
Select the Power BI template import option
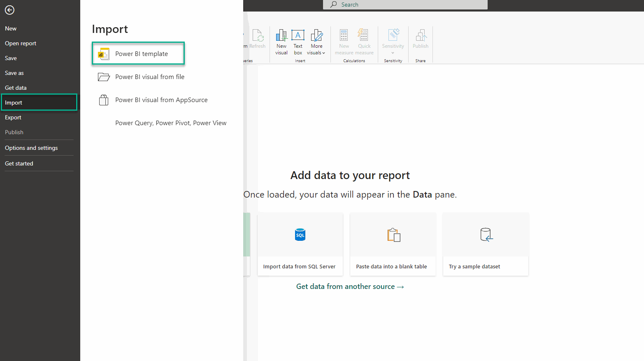tap(138, 54)
